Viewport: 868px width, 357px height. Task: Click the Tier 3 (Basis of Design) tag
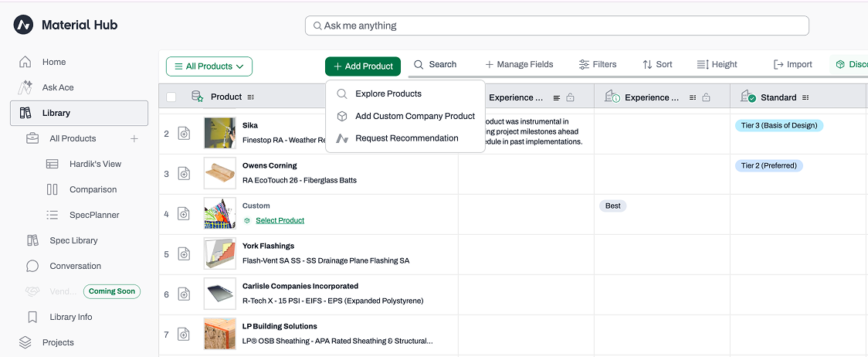[x=779, y=125]
